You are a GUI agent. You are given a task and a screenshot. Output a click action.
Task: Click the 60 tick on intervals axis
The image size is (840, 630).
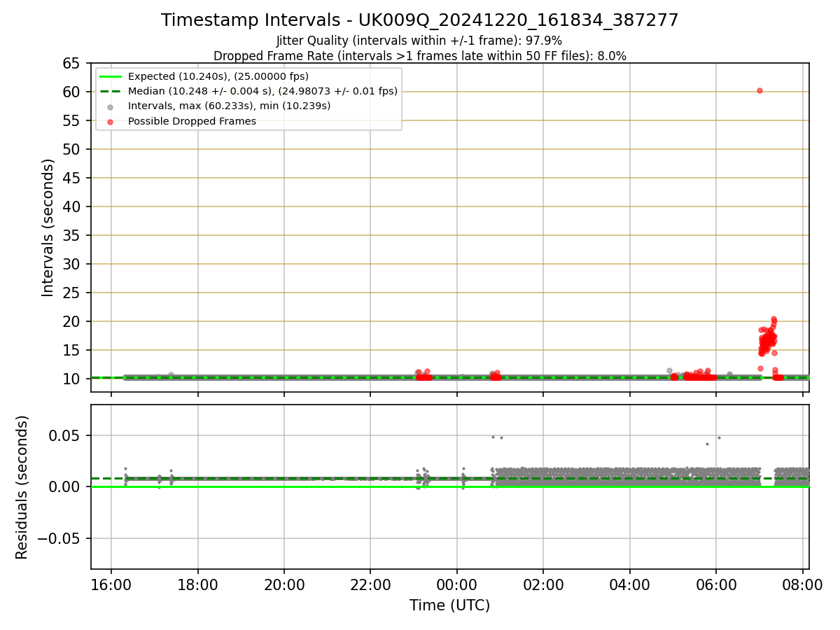click(x=72, y=92)
